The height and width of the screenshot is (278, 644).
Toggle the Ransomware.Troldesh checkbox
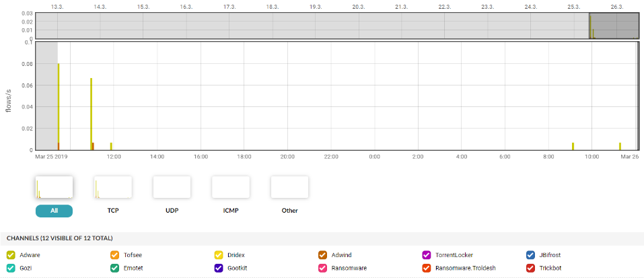tap(427, 268)
